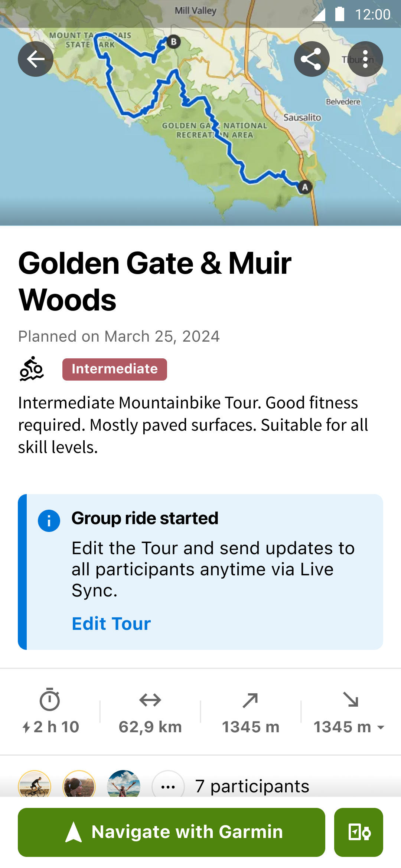Expand more participants with ellipsis button
401x868 pixels.
pyautogui.click(x=168, y=786)
